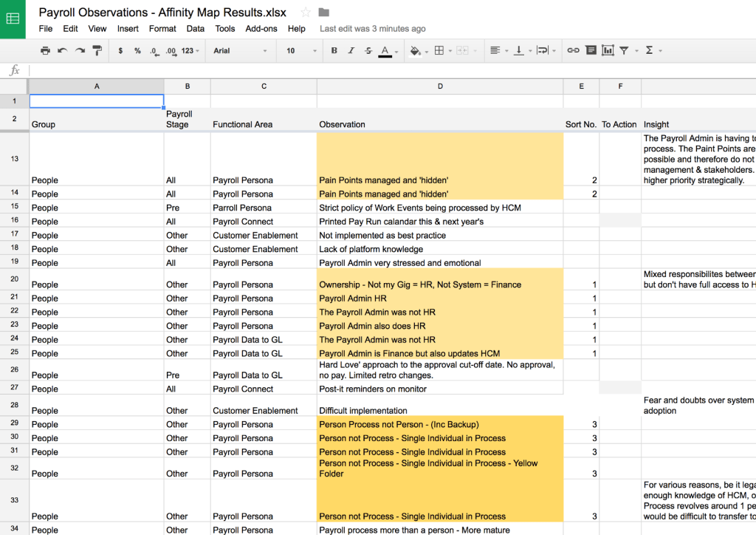Open the Sheets home icon
This screenshot has height=535, width=756.
[x=13, y=18]
